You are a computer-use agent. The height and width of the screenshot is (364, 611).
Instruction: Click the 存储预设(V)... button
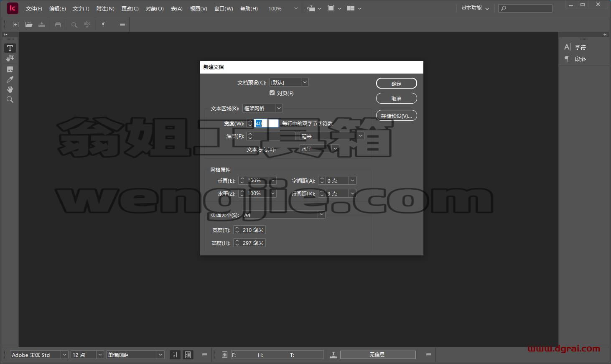pyautogui.click(x=397, y=116)
